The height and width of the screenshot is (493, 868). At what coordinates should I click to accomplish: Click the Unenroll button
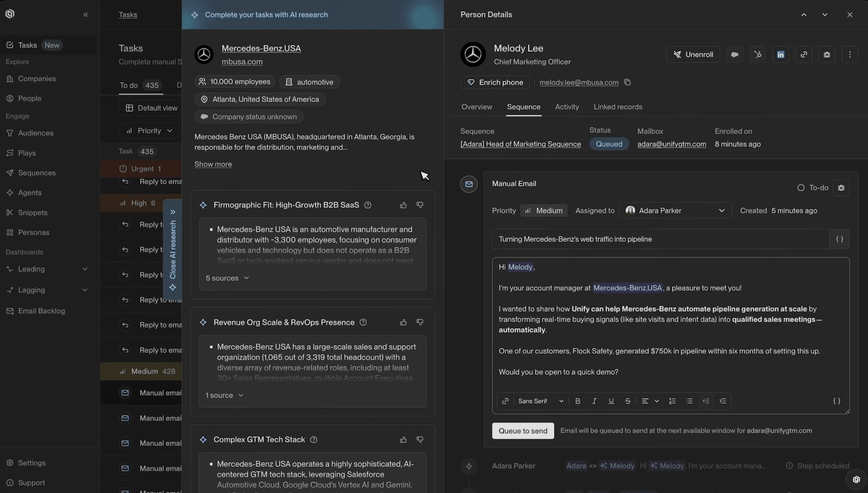[x=693, y=55]
